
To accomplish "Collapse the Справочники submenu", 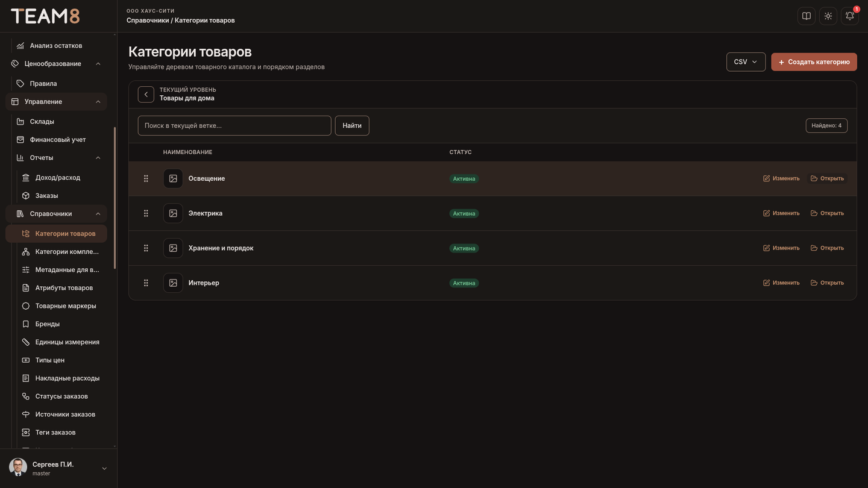I will pos(98,214).
